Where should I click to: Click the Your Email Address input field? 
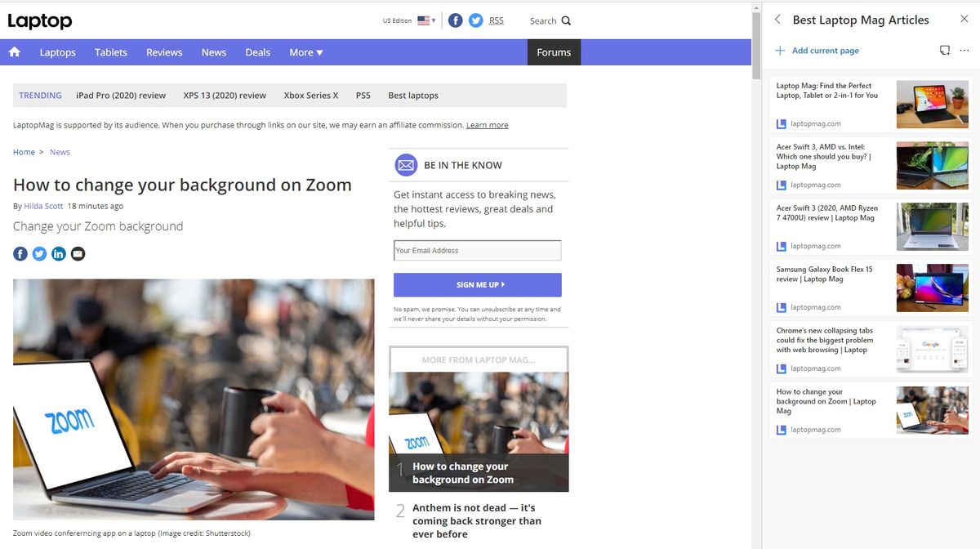[477, 250]
